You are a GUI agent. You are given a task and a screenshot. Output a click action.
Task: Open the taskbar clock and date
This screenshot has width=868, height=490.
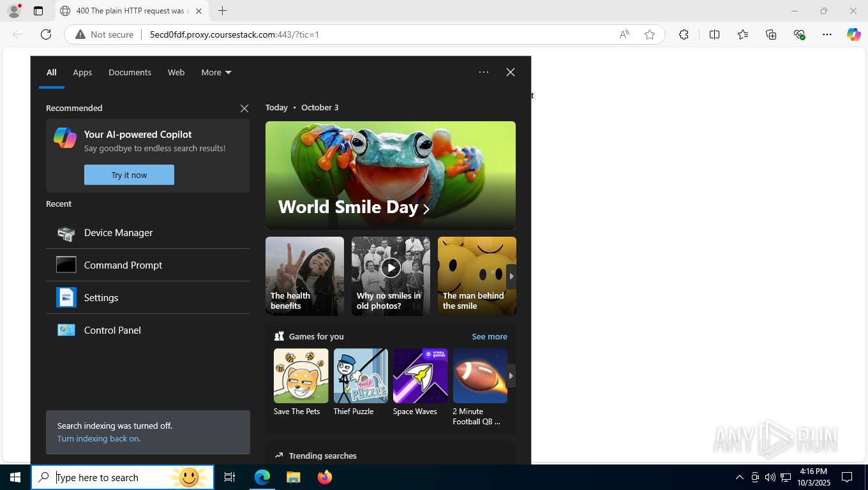pos(813,477)
